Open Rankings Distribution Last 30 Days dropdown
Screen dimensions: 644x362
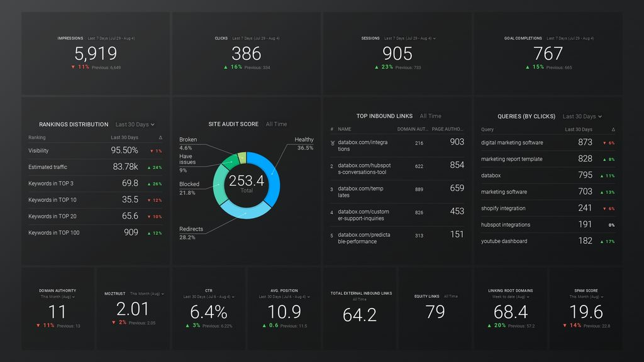(x=135, y=124)
